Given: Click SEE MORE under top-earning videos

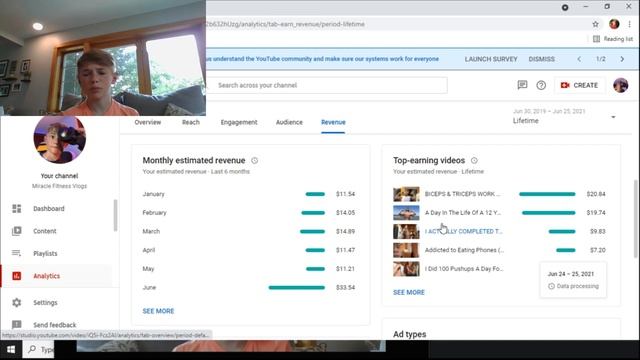Looking at the screenshot, I should coord(409,292).
